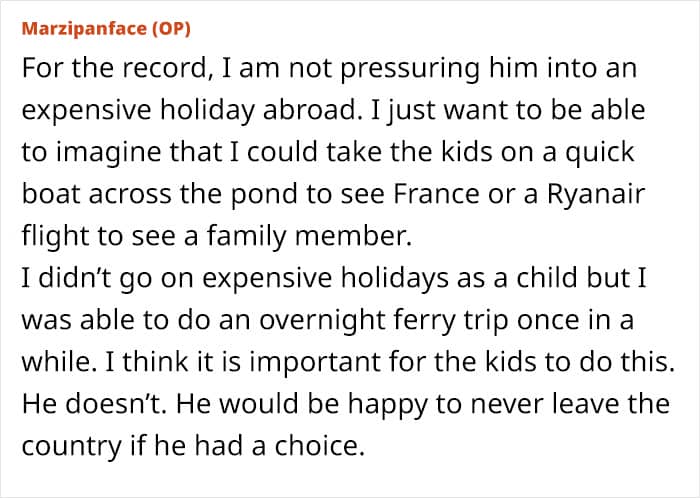The height and width of the screenshot is (498, 700).
Task: Click the words 'never leave the'
Action: pos(571,403)
